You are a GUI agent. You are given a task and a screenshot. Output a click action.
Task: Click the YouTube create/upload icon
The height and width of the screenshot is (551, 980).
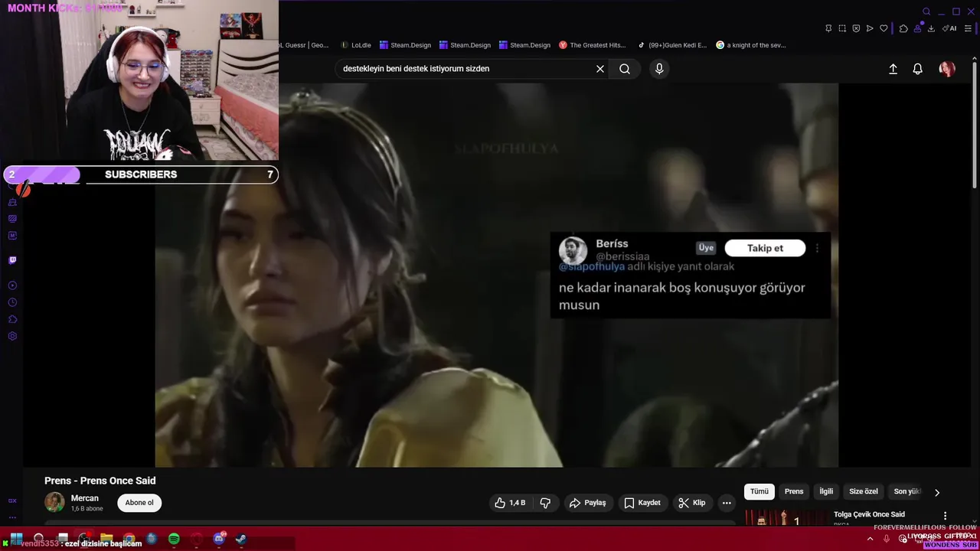point(893,69)
